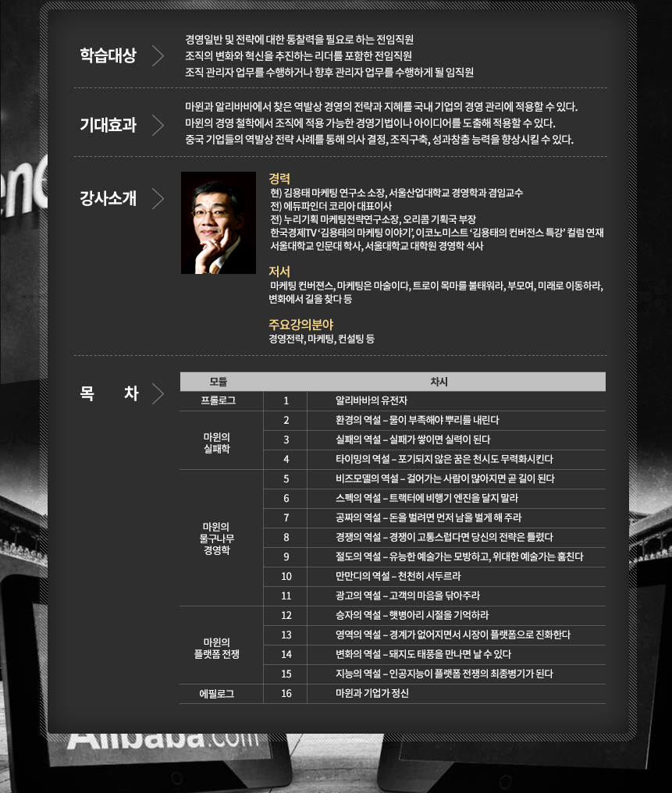Click lesson 만만디의 역설 – 천천히 서두르라

tap(399, 577)
